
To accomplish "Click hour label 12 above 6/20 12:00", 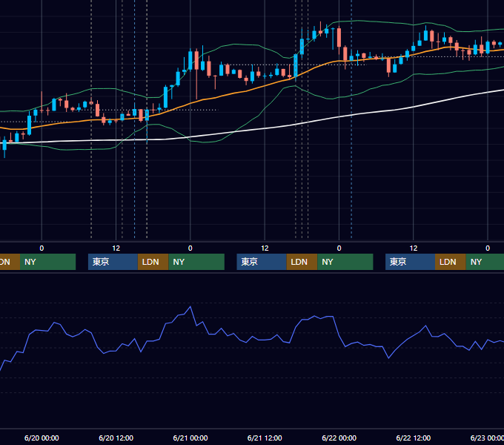I will tap(116, 248).
